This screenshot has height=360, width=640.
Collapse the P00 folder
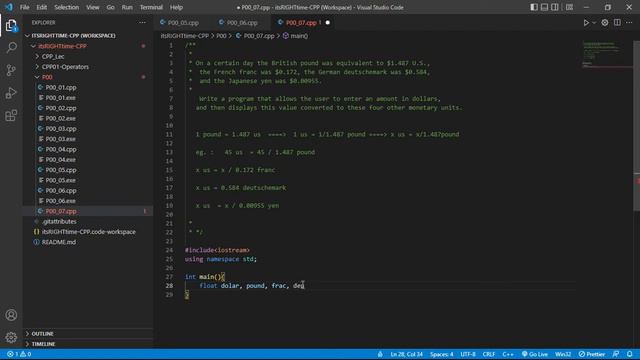tap(88, 77)
